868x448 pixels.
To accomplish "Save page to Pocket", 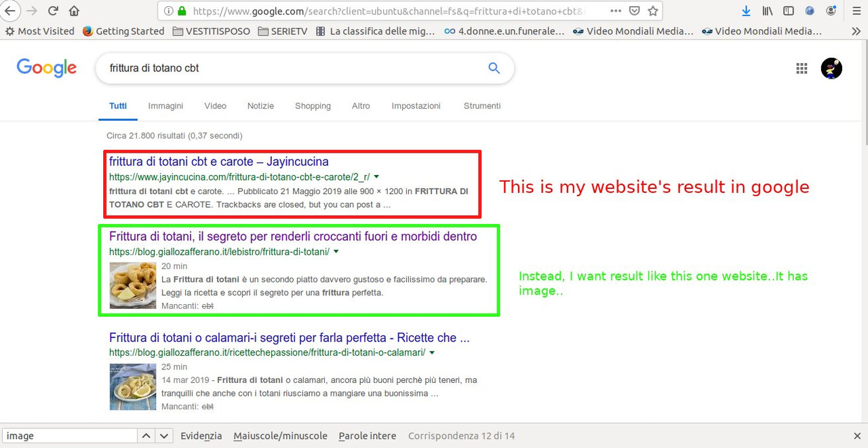I will point(634,11).
